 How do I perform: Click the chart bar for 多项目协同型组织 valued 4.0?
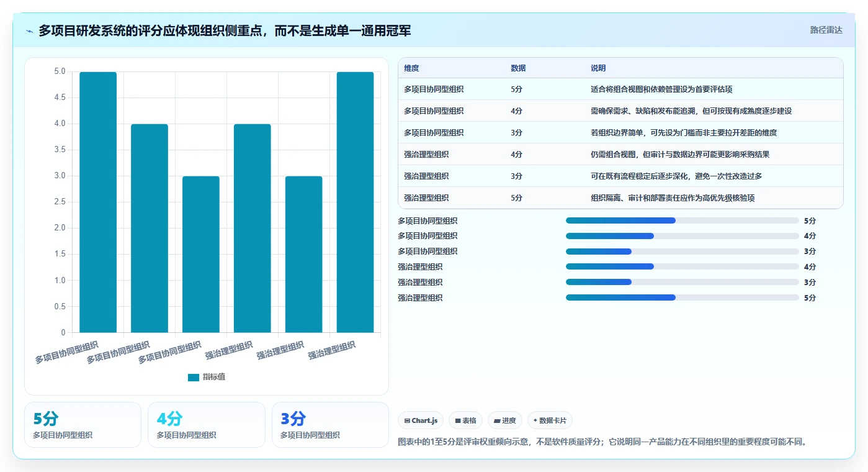(150, 229)
